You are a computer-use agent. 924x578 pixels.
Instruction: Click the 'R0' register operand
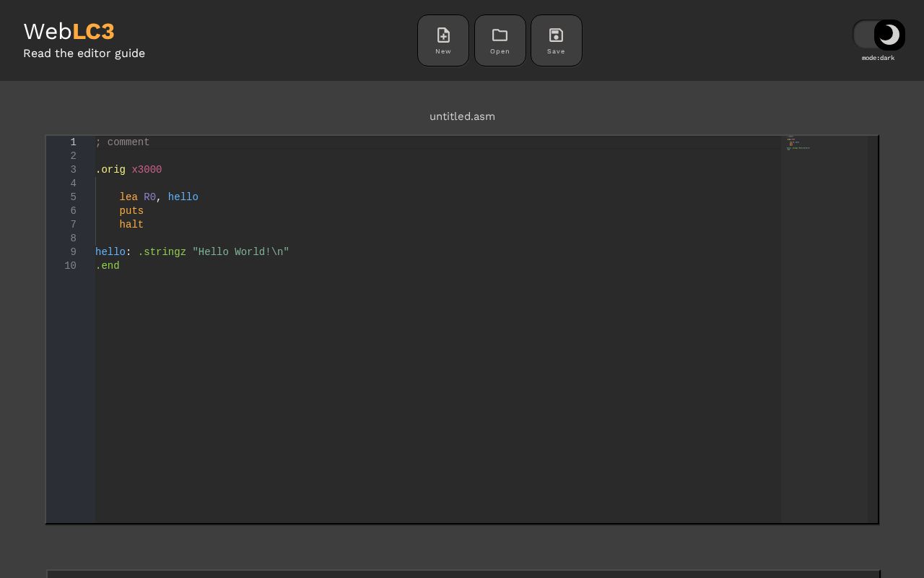(x=149, y=197)
